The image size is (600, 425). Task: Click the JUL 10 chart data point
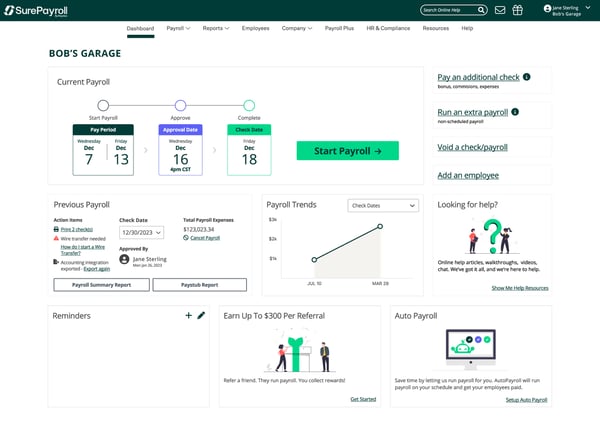pos(314,260)
